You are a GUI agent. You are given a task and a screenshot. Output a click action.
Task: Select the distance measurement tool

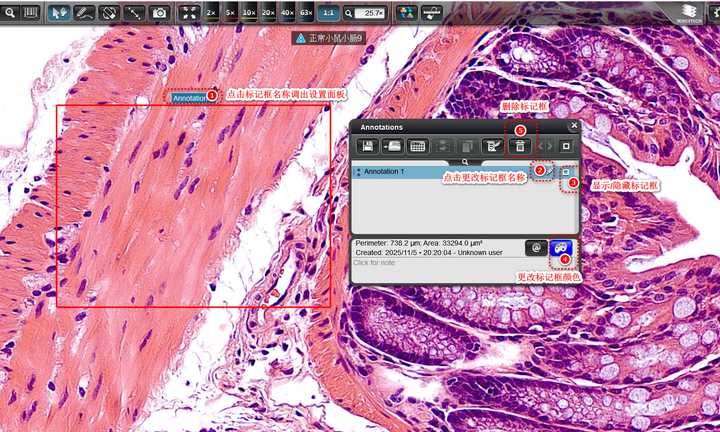coord(135,13)
